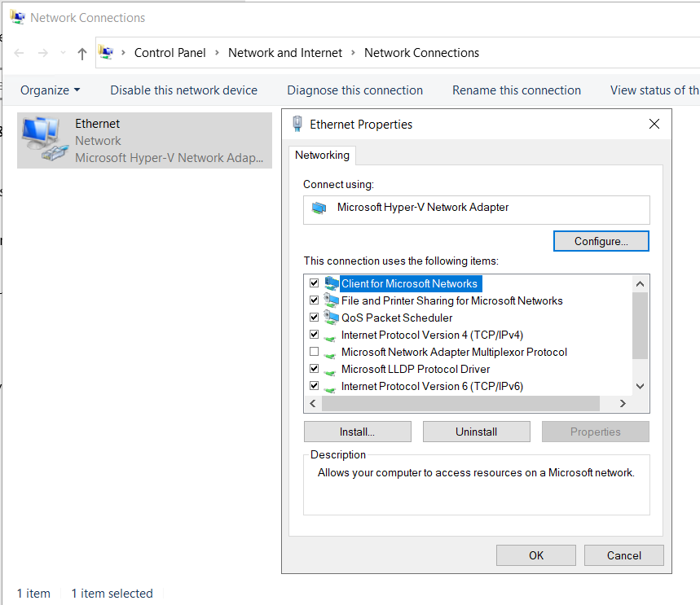Click the LLDP Protocol Driver icon
Viewport: 700px width, 605px height.
tap(330, 372)
